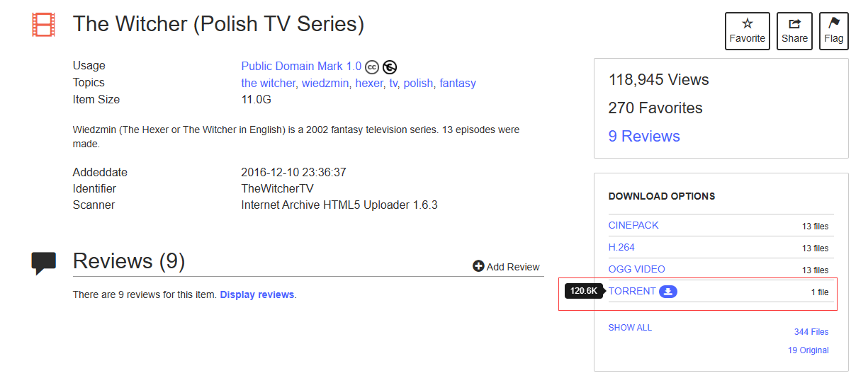Click the Display reviews link
This screenshot has height=378, width=868.
257,294
